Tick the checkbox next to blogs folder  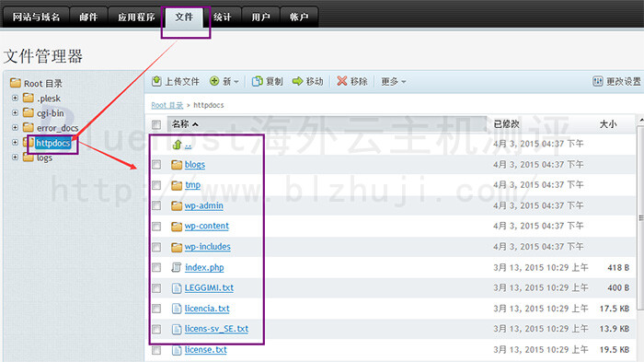click(156, 165)
